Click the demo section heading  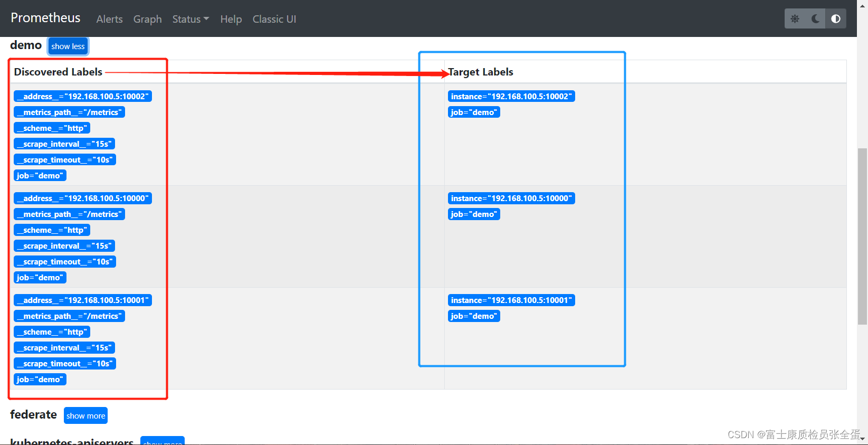(26, 45)
